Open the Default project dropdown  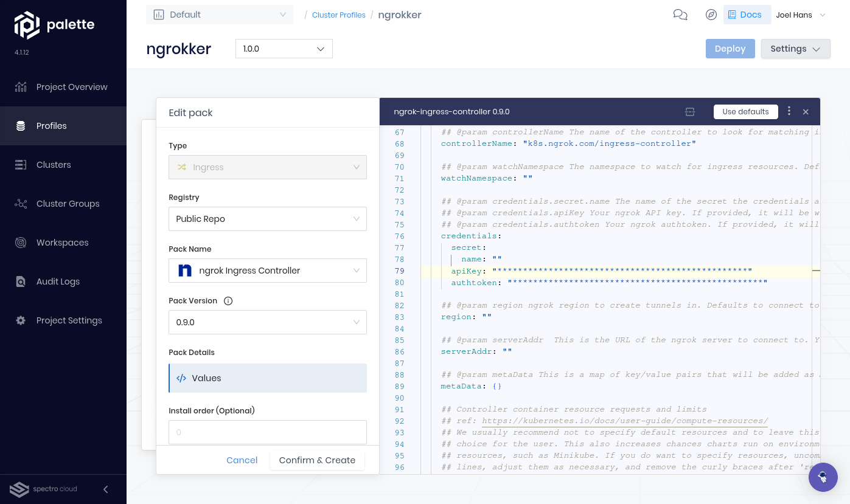pos(219,14)
